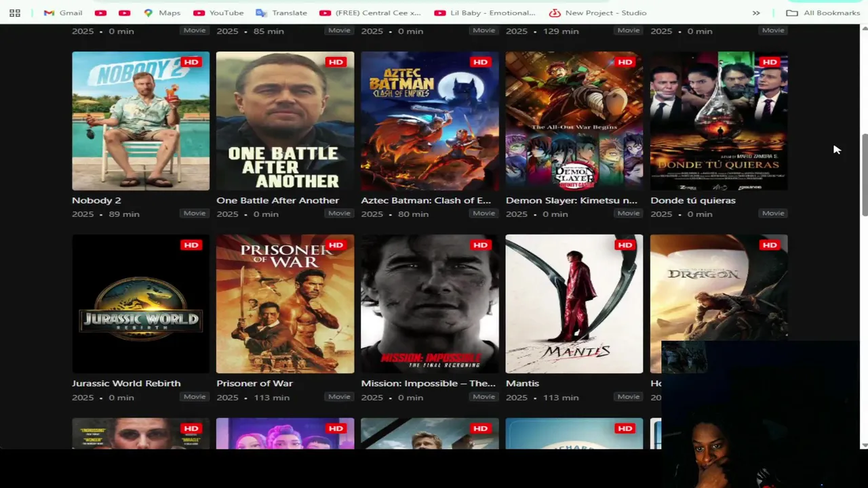Click the HD badge on Mantis
This screenshot has height=488, width=868.
(625, 245)
